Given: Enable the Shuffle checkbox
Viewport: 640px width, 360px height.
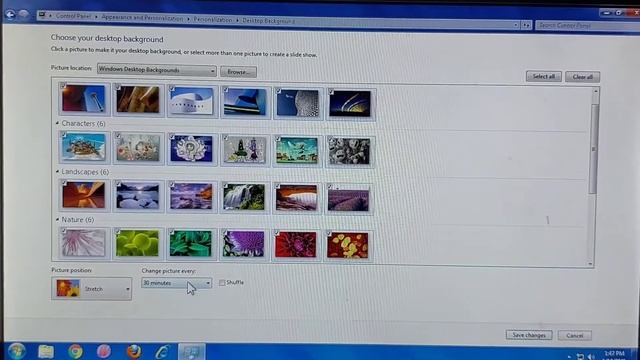Looking at the screenshot, I should pyautogui.click(x=222, y=282).
